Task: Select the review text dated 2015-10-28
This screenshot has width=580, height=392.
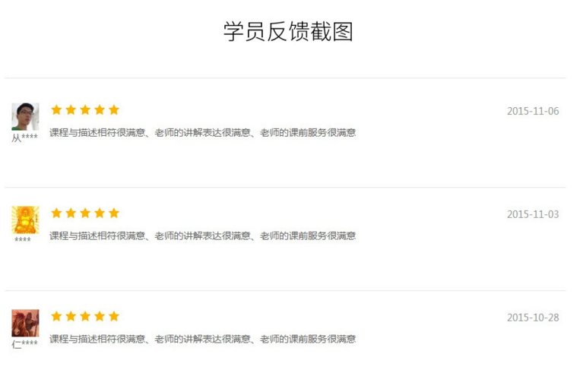Action: click(x=202, y=340)
